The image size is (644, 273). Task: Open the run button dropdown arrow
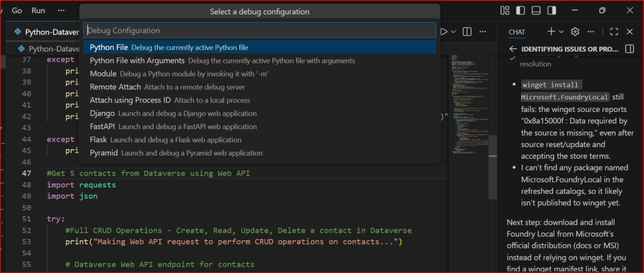[x=454, y=31]
